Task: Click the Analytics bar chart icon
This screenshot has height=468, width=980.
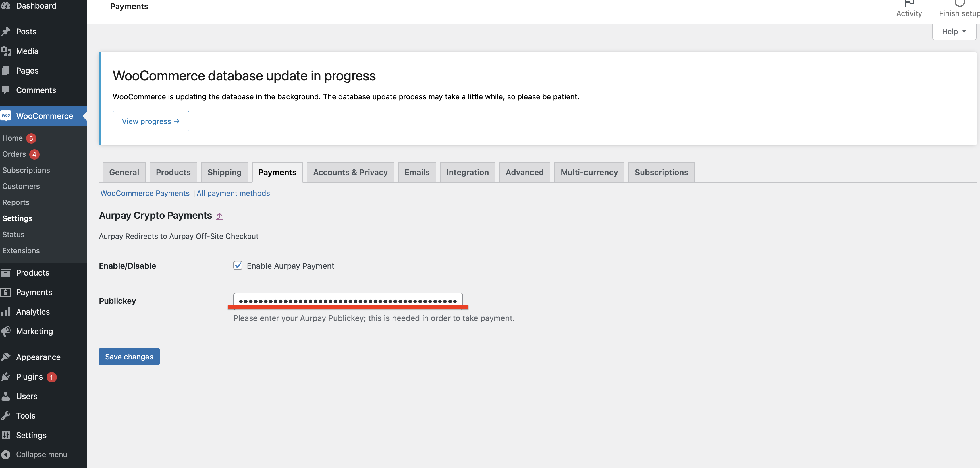Action: point(6,312)
